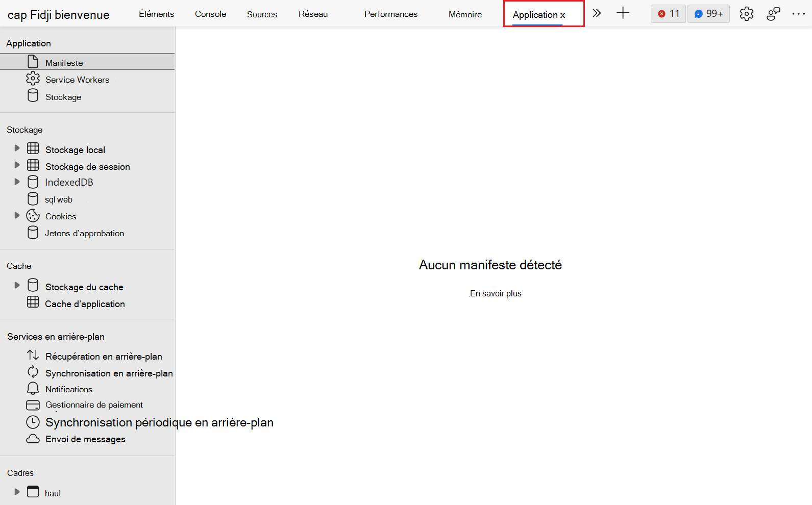Click the periodic sync clock icon
The height and width of the screenshot is (505, 812).
(x=33, y=422)
